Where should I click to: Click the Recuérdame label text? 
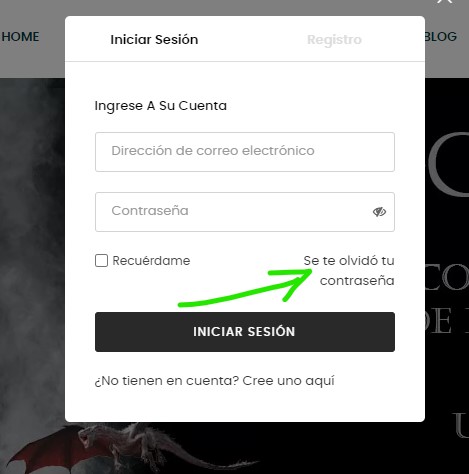151,261
